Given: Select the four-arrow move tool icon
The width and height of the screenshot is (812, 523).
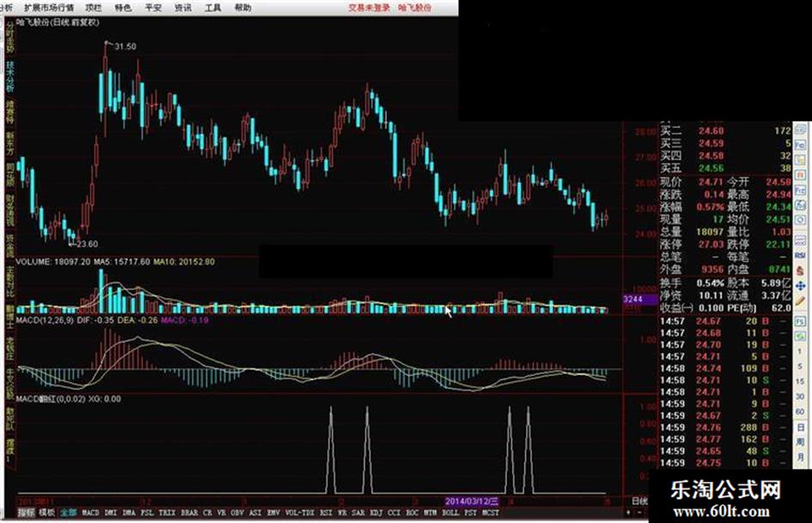Looking at the screenshot, I should click(800, 286).
